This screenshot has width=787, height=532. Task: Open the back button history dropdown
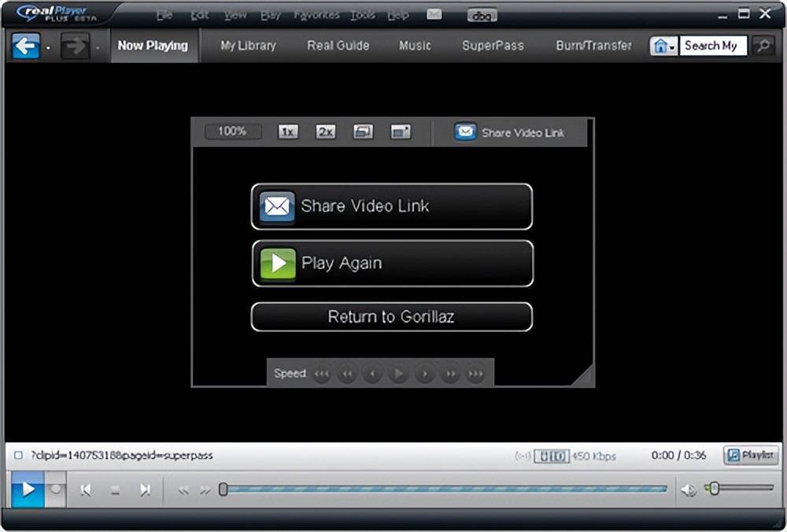click(x=48, y=48)
